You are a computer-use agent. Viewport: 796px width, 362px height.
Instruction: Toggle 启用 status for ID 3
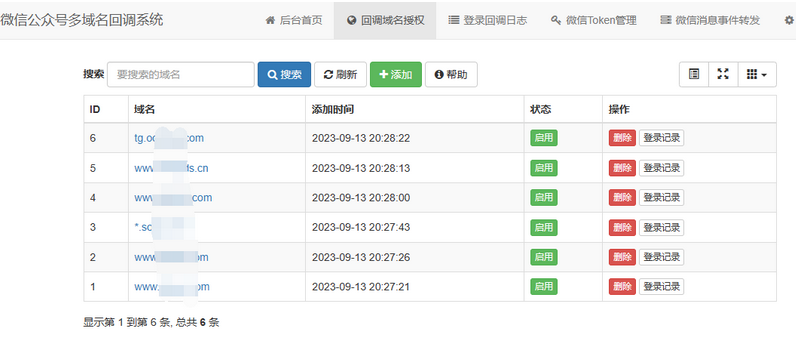coord(544,227)
